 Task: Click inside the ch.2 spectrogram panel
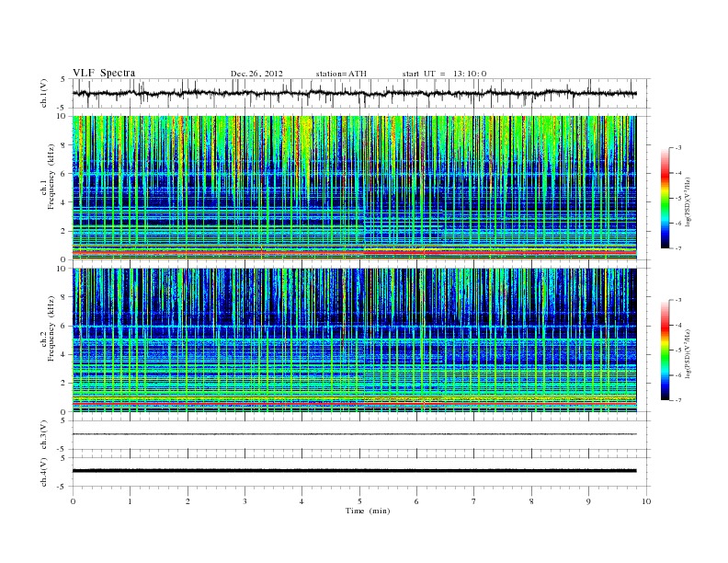(x=354, y=339)
